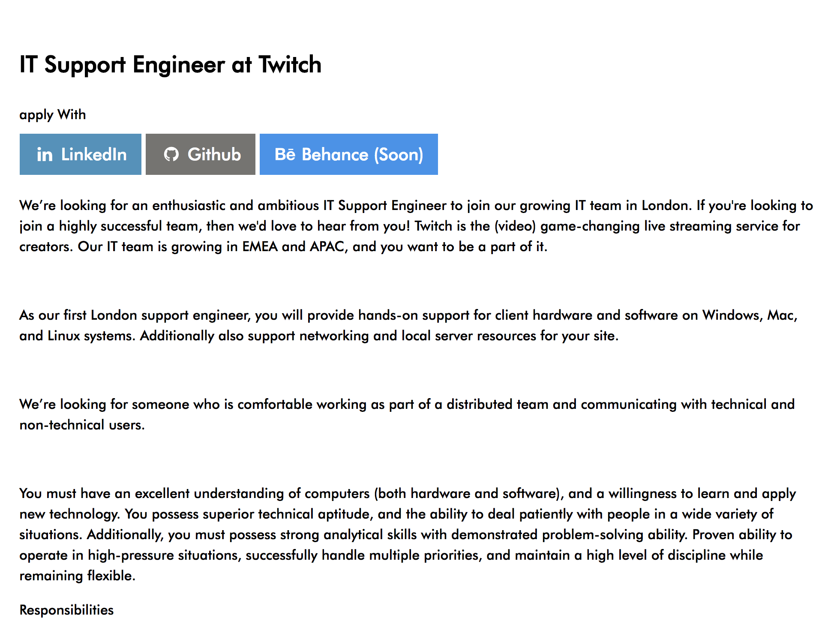
Task: Click the "remaining flexible." text
Action: 78,576
